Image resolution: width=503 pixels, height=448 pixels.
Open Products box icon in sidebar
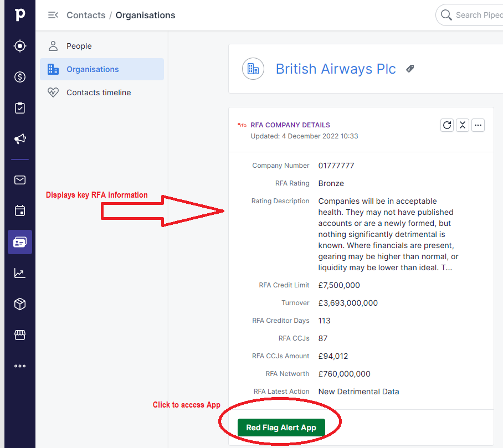20,304
